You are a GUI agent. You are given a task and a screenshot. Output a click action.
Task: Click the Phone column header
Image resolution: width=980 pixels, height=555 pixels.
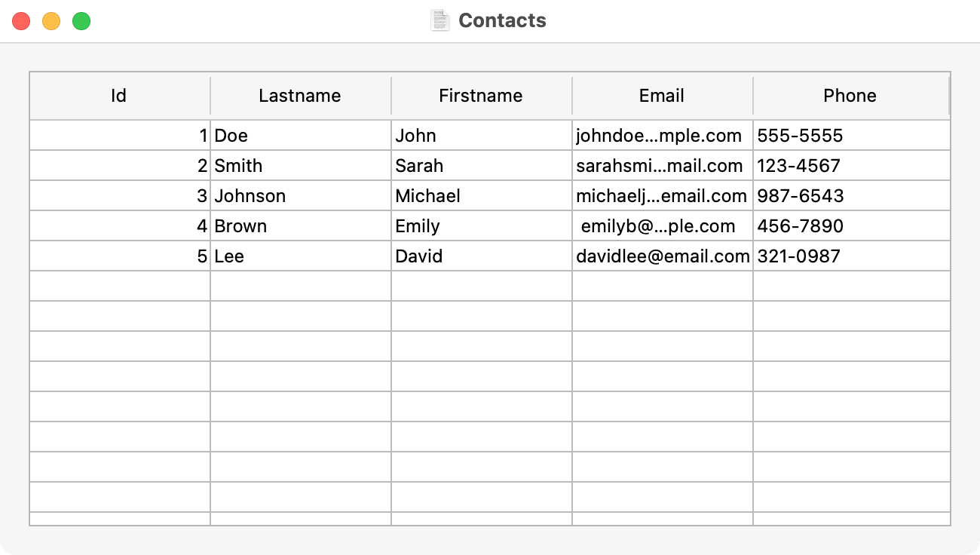point(850,96)
